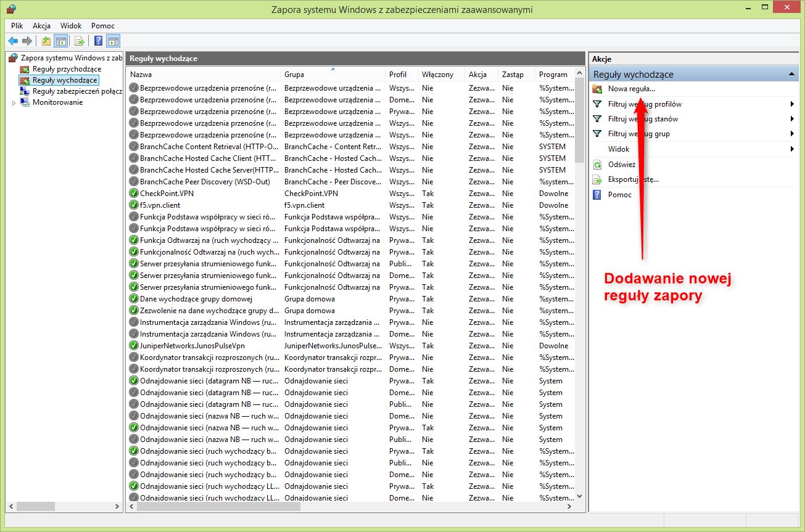Sort by the Zastąp column header
Screen dimensions: 805x532
point(517,75)
